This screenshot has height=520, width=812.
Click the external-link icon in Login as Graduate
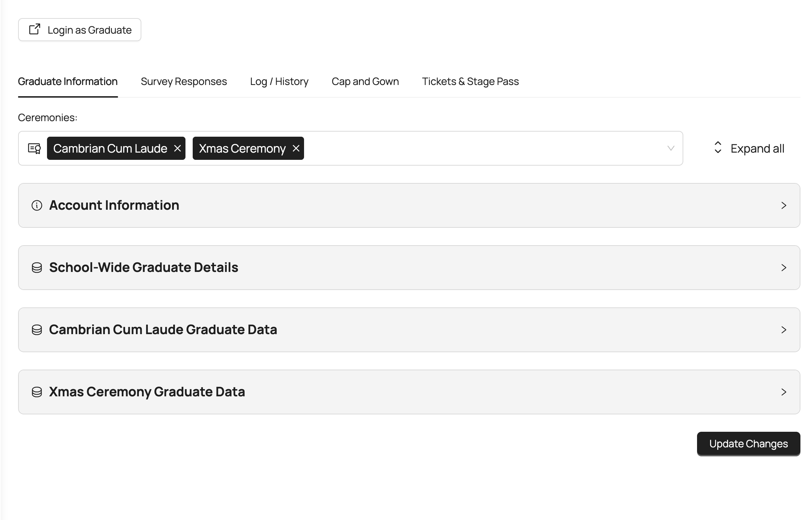coord(35,29)
